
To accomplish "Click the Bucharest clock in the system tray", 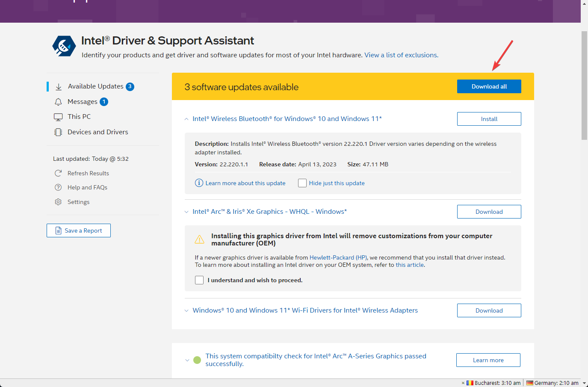I will click(494, 383).
